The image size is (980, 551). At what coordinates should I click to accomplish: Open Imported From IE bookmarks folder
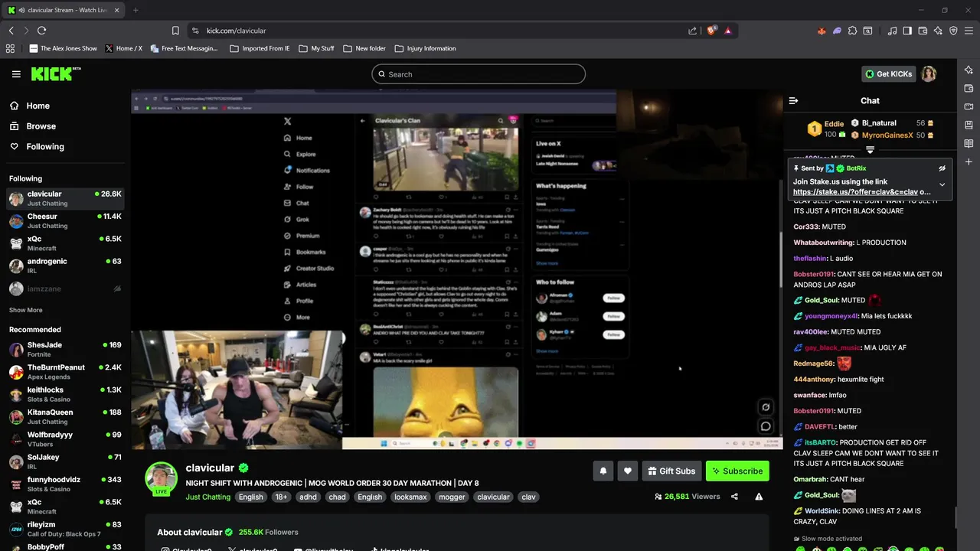[x=260, y=48]
